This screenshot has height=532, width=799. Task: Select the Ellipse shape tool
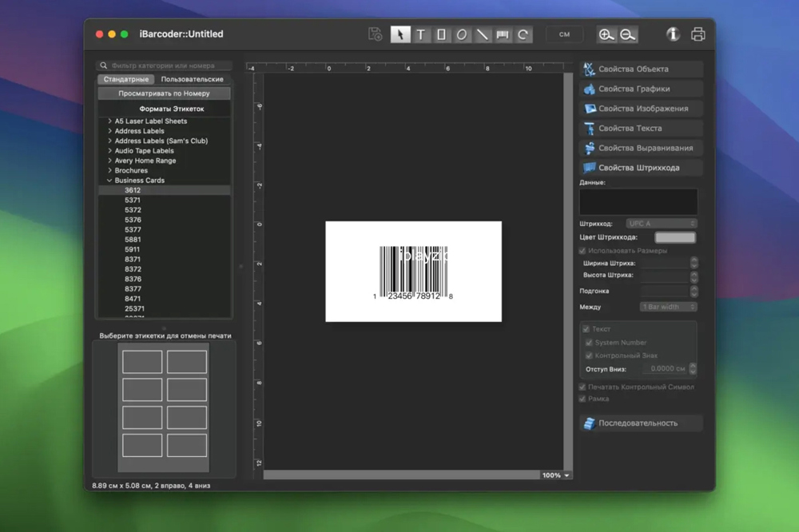(462, 34)
